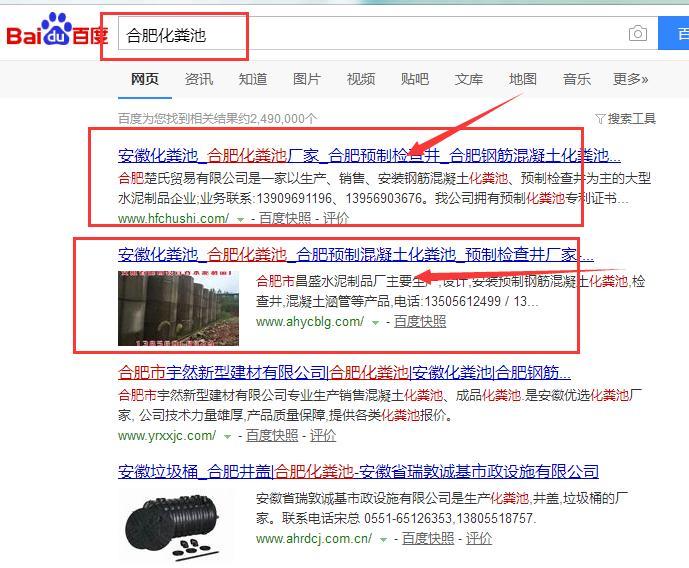Viewport: 689px width, 568px height.
Task: Click description starting 合肥楚氏贸易有限公司
Action: [x=384, y=188]
